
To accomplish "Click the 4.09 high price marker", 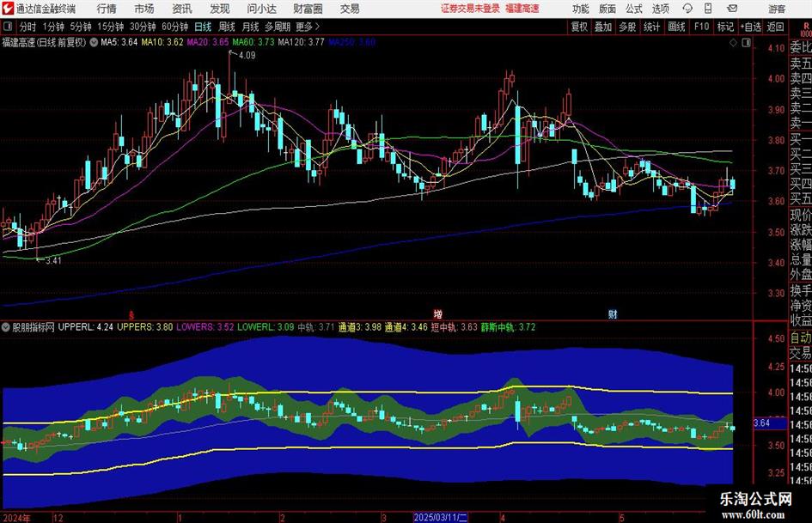I will tap(247, 56).
